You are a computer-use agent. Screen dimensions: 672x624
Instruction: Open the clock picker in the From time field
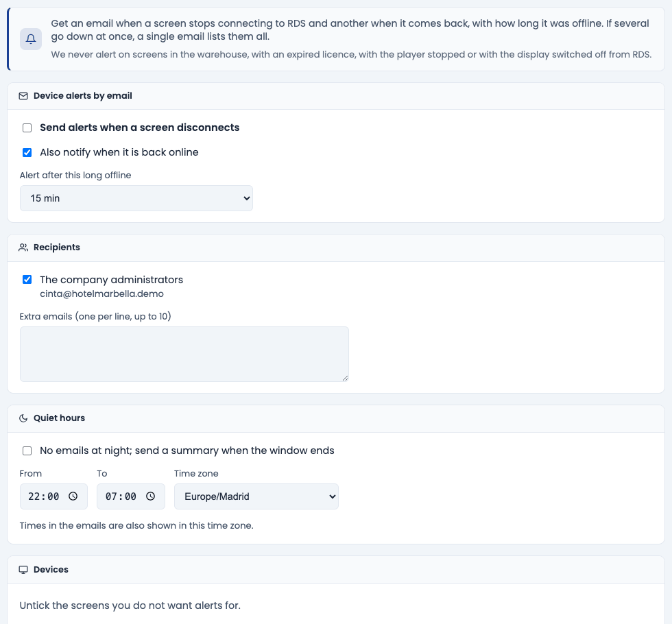pyautogui.click(x=73, y=496)
